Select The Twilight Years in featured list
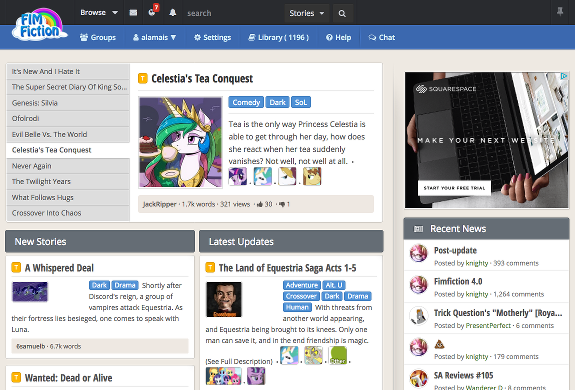 click(x=68, y=182)
